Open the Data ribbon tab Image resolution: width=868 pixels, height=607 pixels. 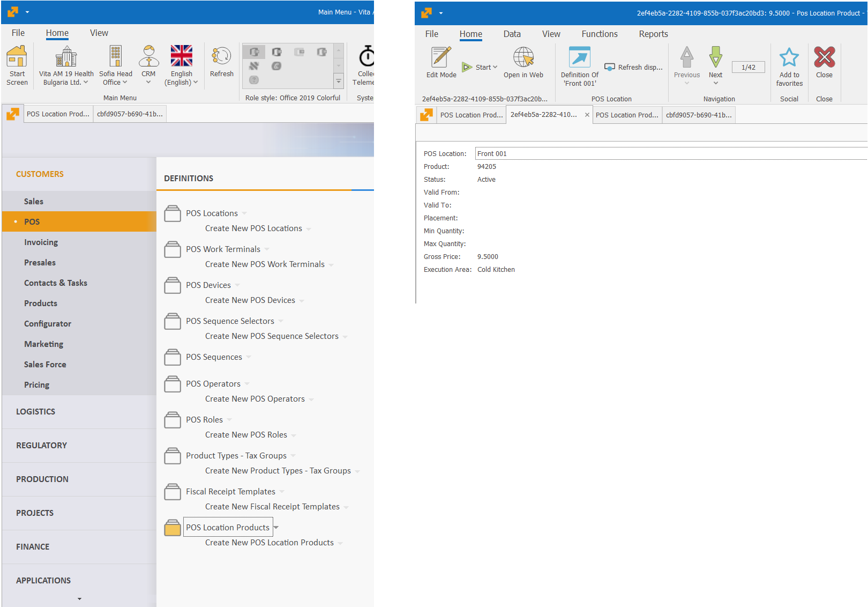pos(512,34)
